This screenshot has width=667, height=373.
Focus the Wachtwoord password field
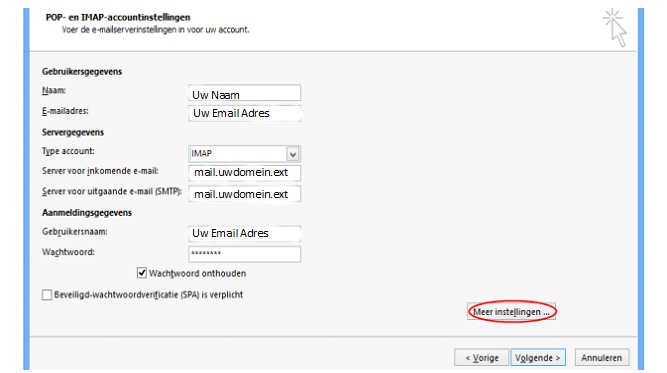pos(244,254)
